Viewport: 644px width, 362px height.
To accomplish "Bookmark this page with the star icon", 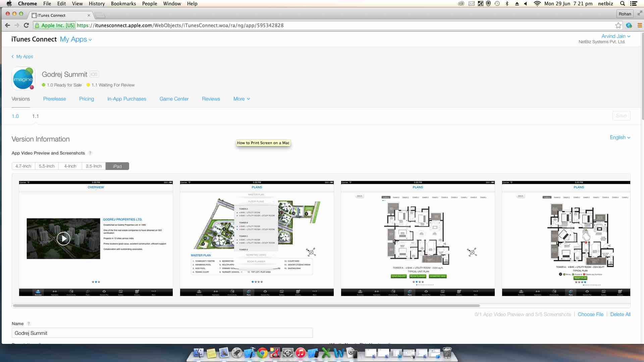I will click(618, 25).
